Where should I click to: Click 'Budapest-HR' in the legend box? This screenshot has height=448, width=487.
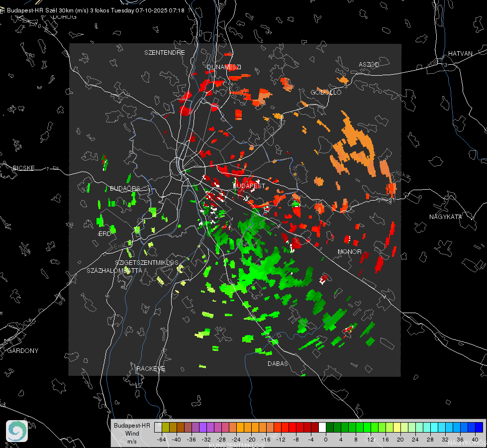pos(132,425)
